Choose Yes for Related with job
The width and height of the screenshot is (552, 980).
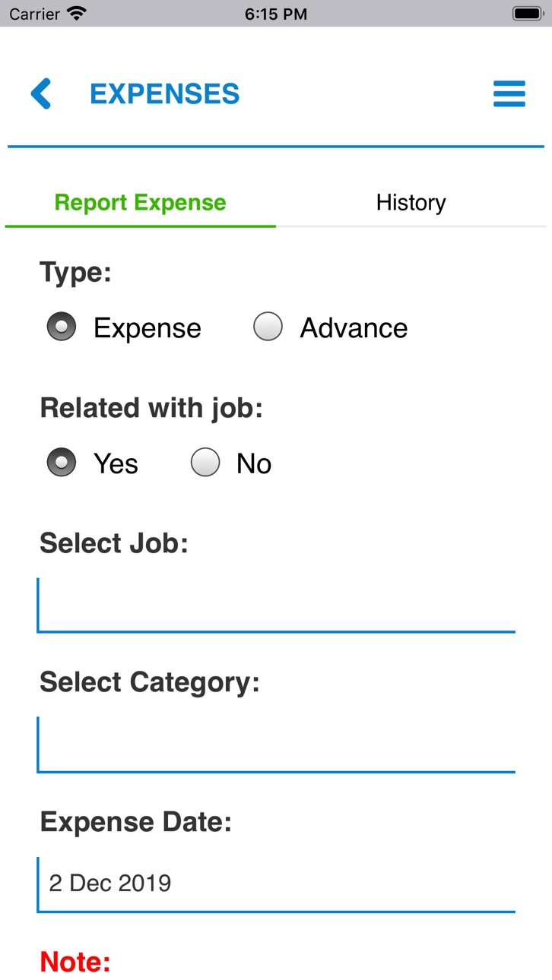click(x=62, y=463)
